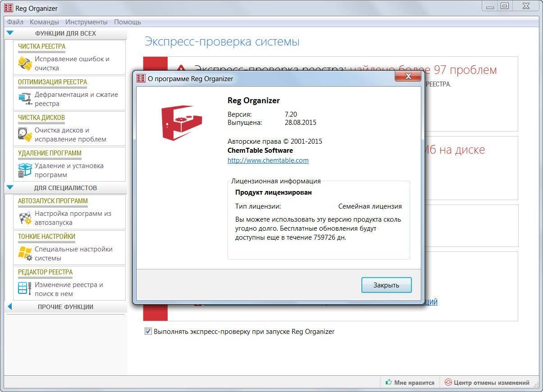Open the Помощь menu
This screenshot has width=543, height=392.
coord(128,22)
